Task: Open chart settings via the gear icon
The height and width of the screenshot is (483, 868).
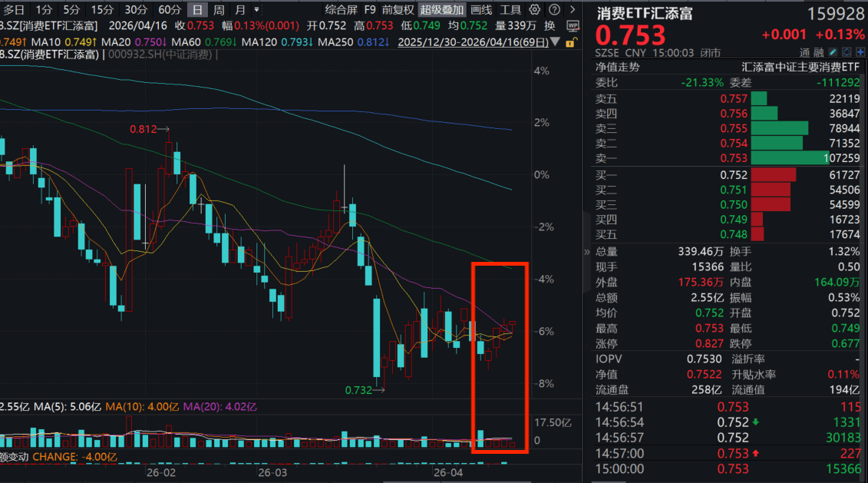Action: (x=534, y=9)
